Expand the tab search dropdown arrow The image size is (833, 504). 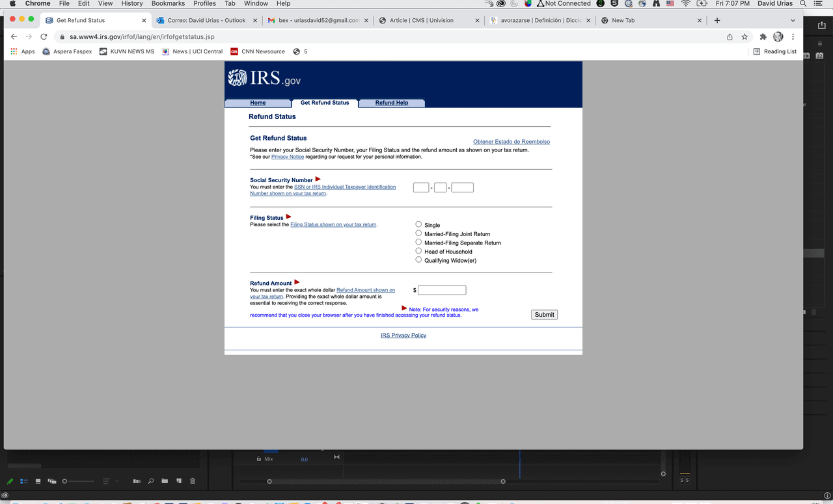point(793,20)
